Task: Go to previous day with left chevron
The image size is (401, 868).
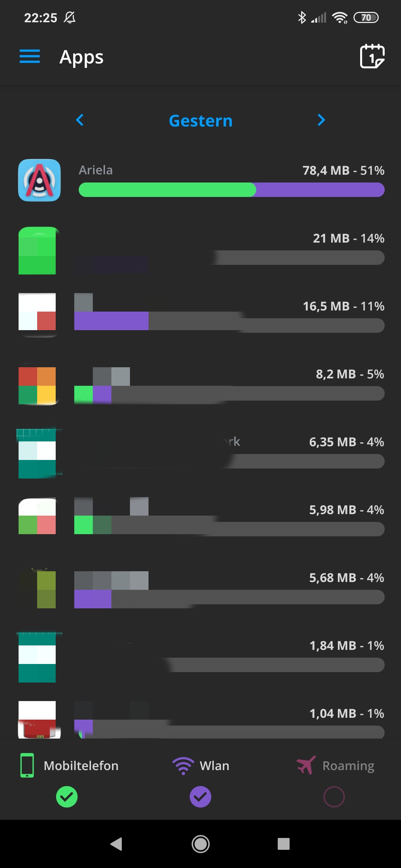Action: click(x=79, y=120)
